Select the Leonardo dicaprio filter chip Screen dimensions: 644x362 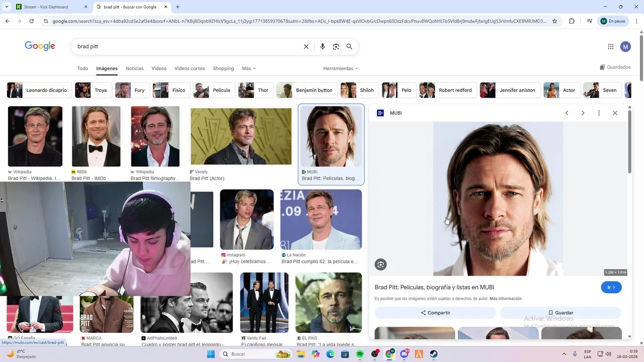pyautogui.click(x=39, y=90)
